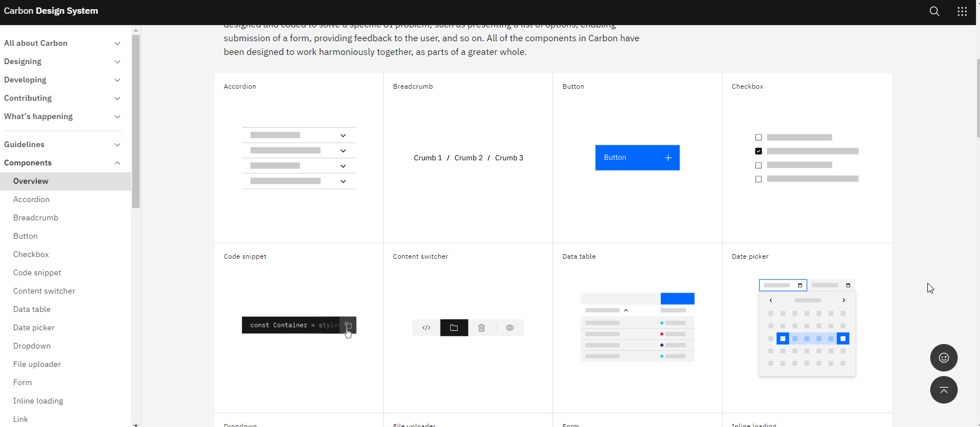Untick the checked second checkbox
This screenshot has height=427, width=980.
tap(759, 151)
